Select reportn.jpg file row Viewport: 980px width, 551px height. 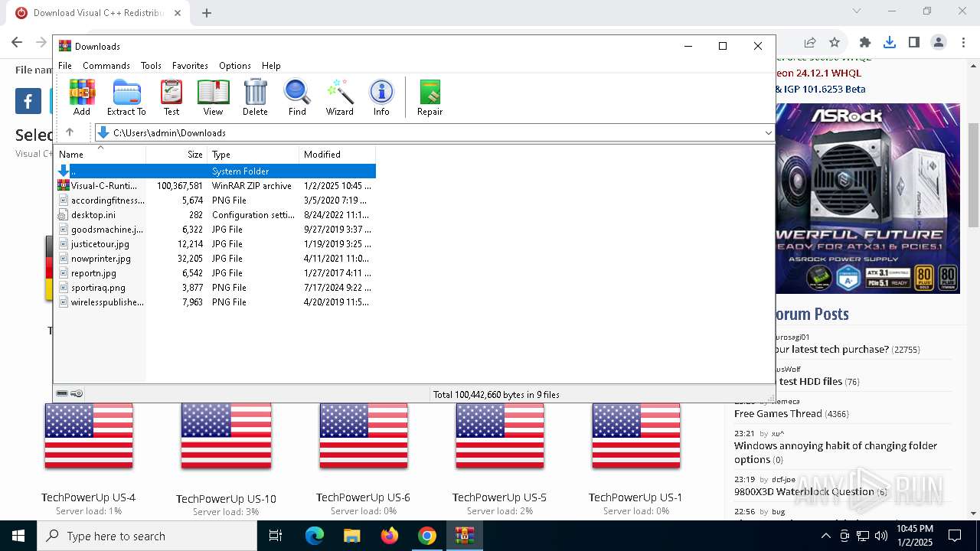pos(216,273)
